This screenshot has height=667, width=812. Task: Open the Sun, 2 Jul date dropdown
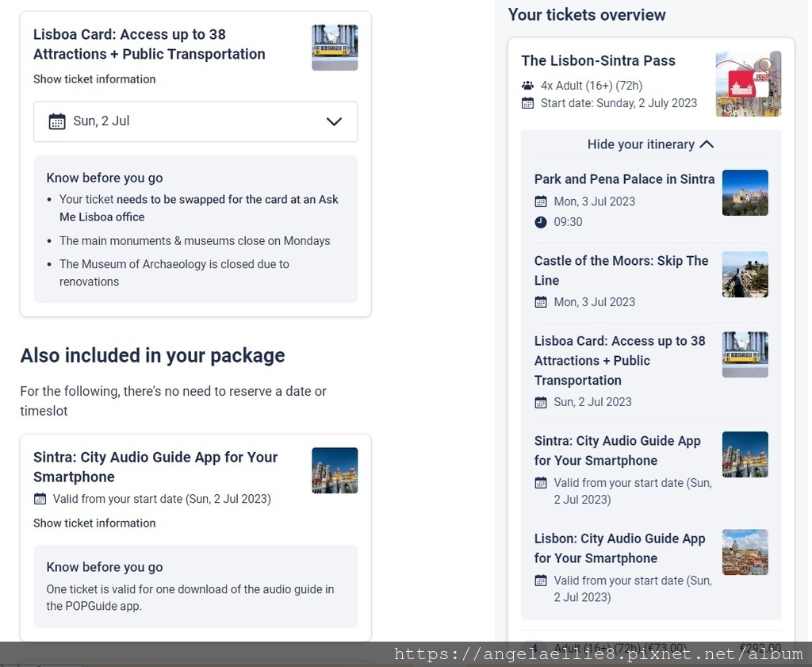pos(195,121)
